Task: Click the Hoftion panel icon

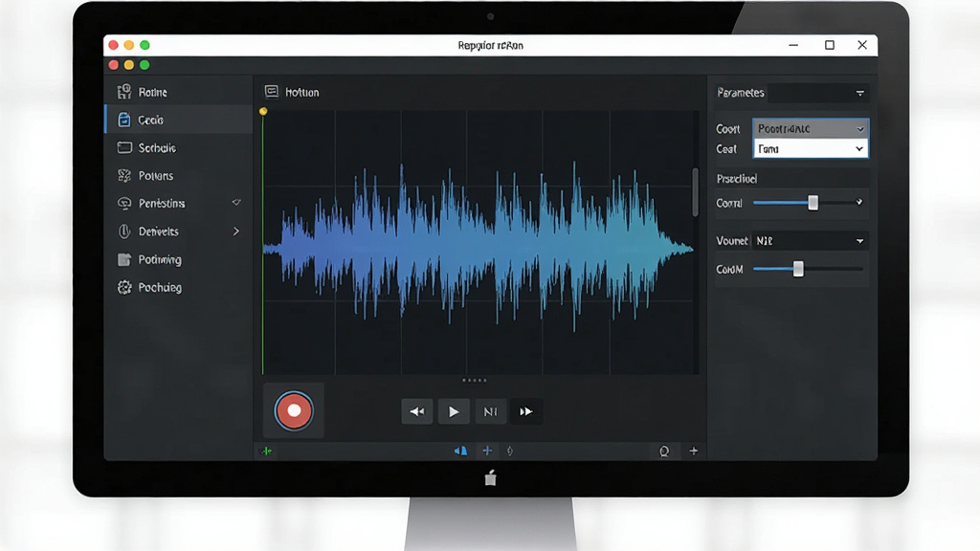Action: pos(271,92)
